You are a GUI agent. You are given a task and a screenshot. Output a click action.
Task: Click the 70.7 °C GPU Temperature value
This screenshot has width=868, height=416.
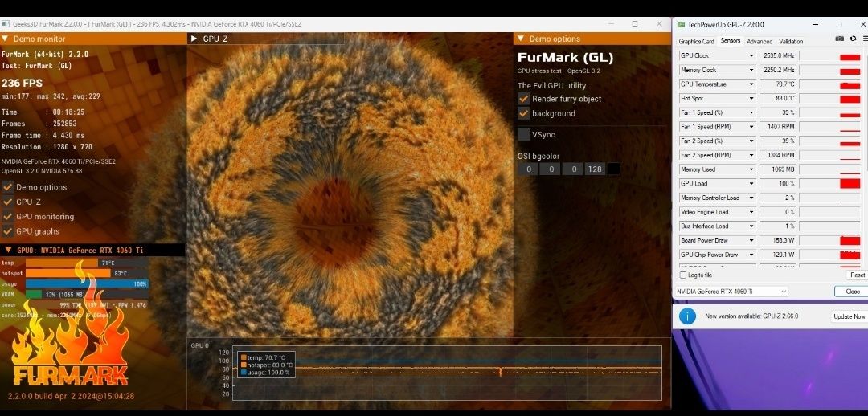(x=777, y=84)
